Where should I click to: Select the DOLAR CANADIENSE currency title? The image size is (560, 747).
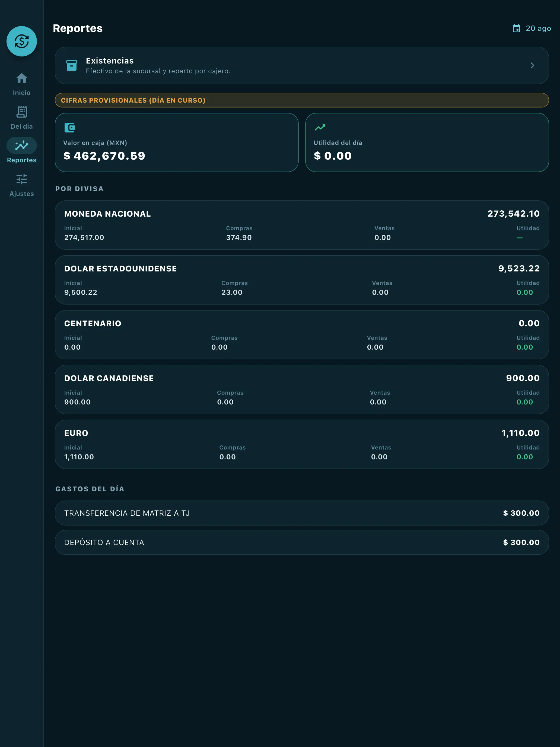coord(109,378)
